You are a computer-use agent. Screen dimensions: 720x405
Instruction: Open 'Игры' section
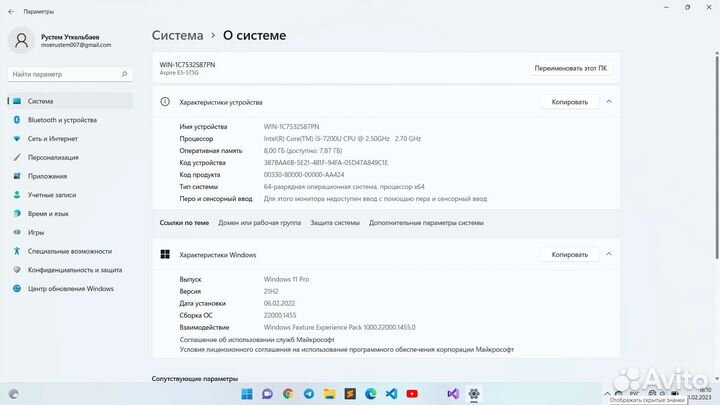[x=70, y=233]
